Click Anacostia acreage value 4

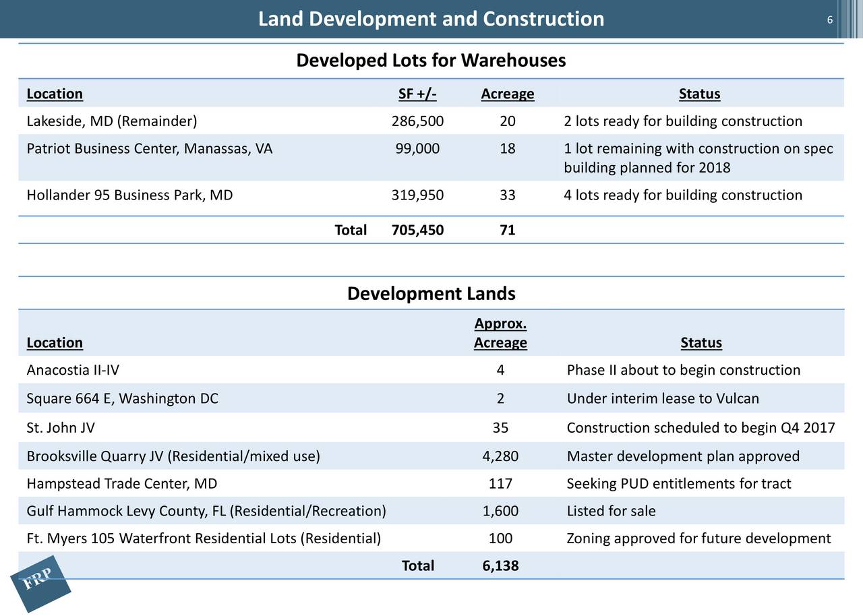tap(500, 371)
